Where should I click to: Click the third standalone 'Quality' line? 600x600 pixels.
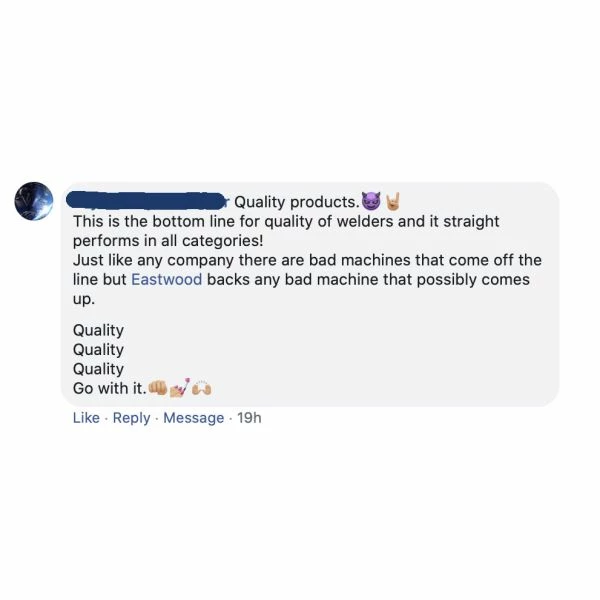98,369
